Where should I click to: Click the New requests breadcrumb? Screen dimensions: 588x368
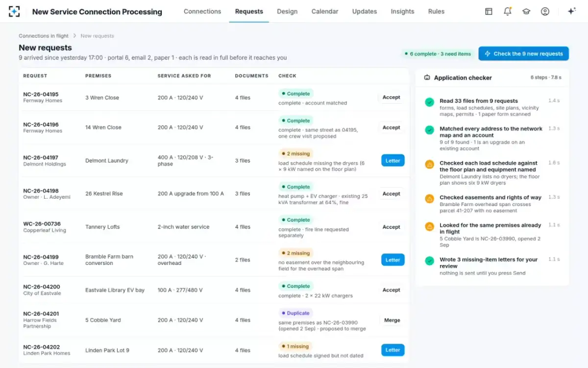click(x=97, y=36)
